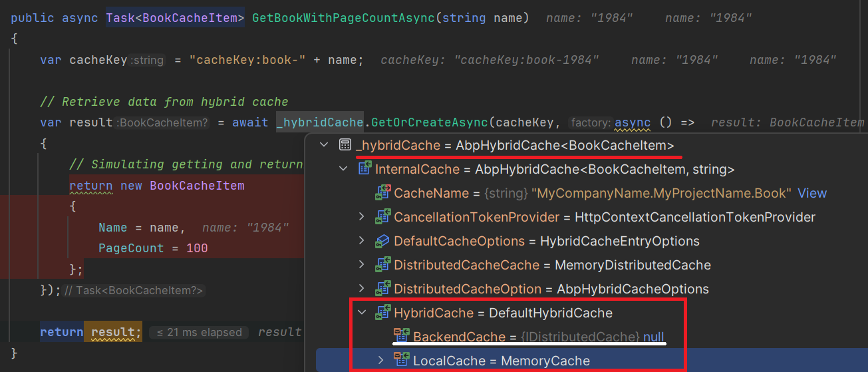868x372 pixels.
Task: Click the HybridCache property icon
Action: (382, 313)
